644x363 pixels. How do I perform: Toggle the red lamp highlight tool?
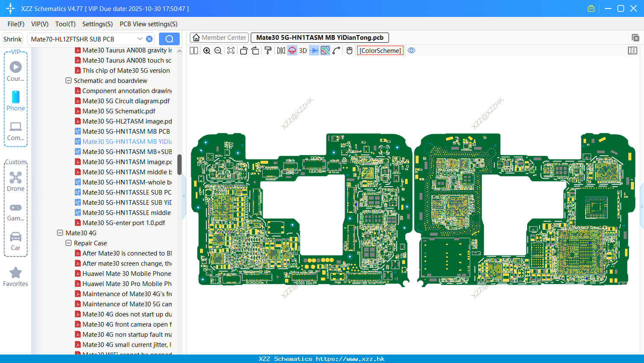pyautogui.click(x=292, y=50)
